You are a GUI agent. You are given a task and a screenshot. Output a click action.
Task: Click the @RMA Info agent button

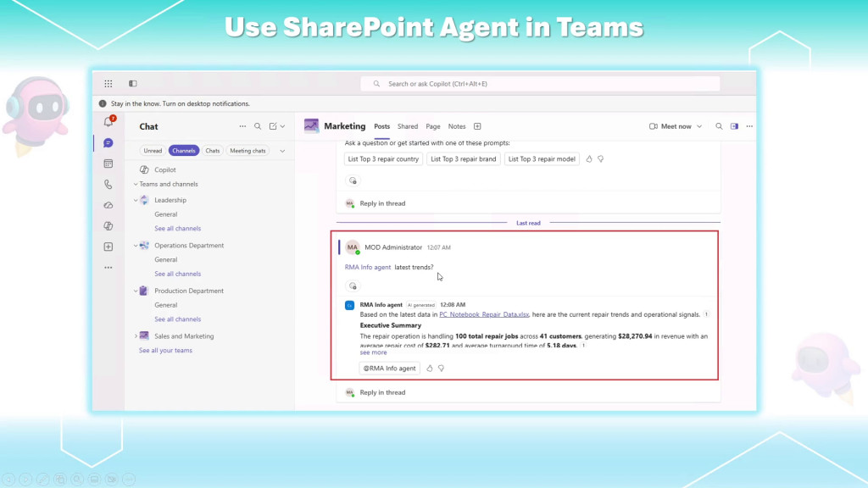point(389,368)
